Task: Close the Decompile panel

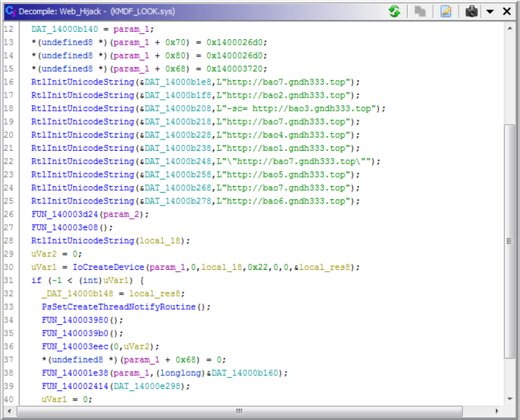Action: pos(507,11)
